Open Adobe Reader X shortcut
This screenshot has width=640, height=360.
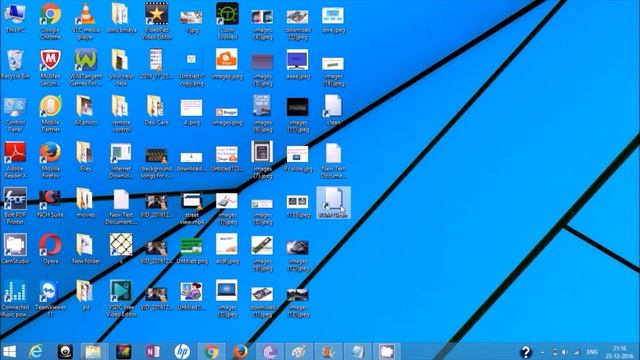click(x=15, y=160)
